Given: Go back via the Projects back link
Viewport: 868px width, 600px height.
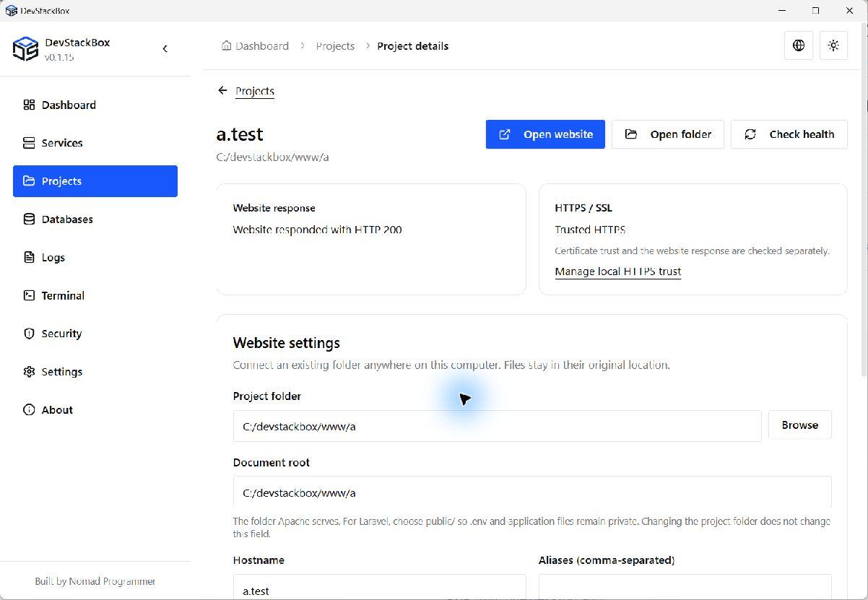Looking at the screenshot, I should click(x=255, y=91).
